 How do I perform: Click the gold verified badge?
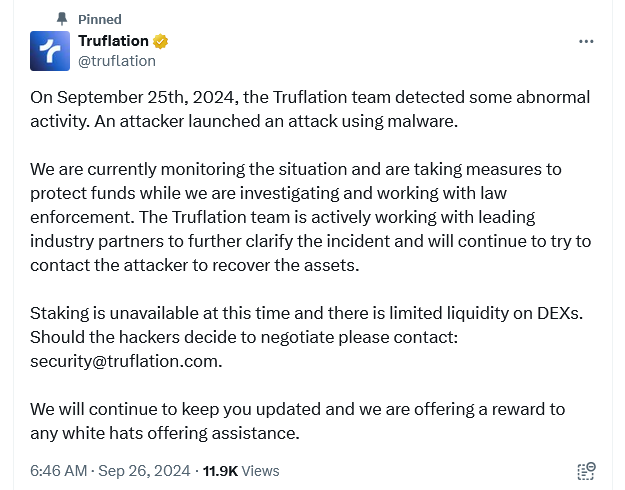pos(160,41)
